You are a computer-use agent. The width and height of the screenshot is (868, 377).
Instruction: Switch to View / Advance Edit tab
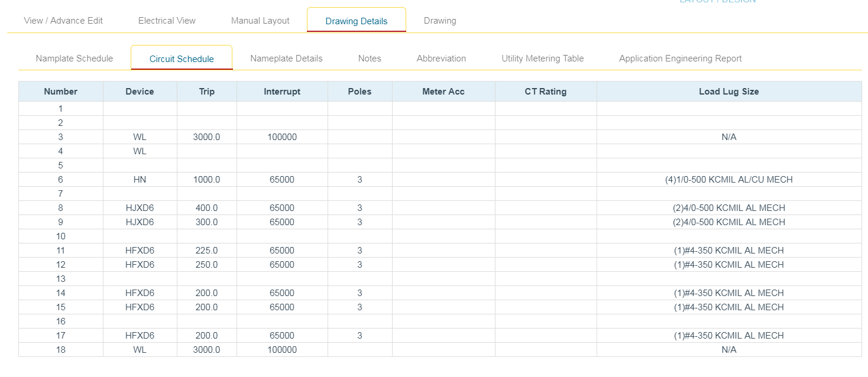point(63,20)
